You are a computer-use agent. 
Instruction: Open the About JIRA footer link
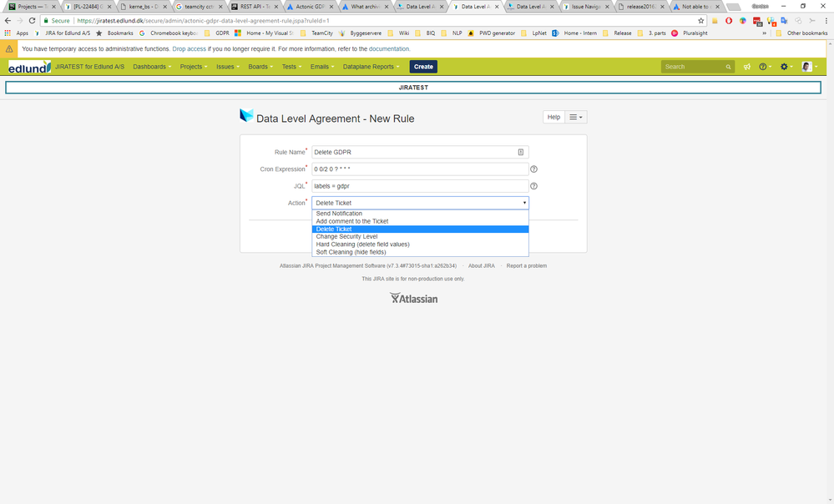pyautogui.click(x=482, y=266)
